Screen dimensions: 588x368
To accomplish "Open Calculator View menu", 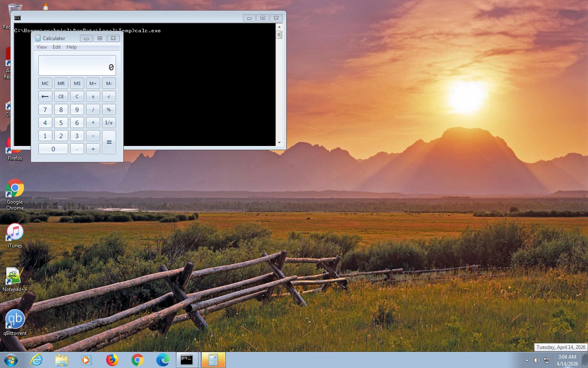I will tap(42, 47).
